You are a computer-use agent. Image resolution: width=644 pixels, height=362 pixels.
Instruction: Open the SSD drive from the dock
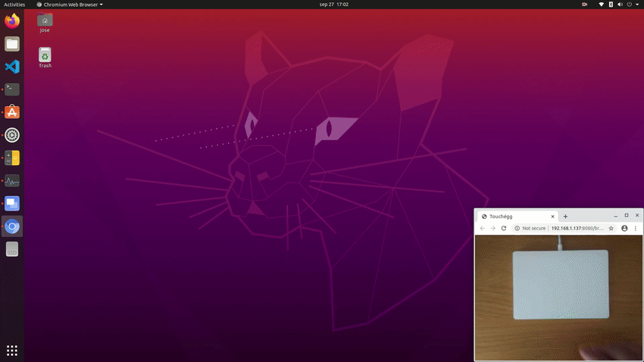coord(12,249)
